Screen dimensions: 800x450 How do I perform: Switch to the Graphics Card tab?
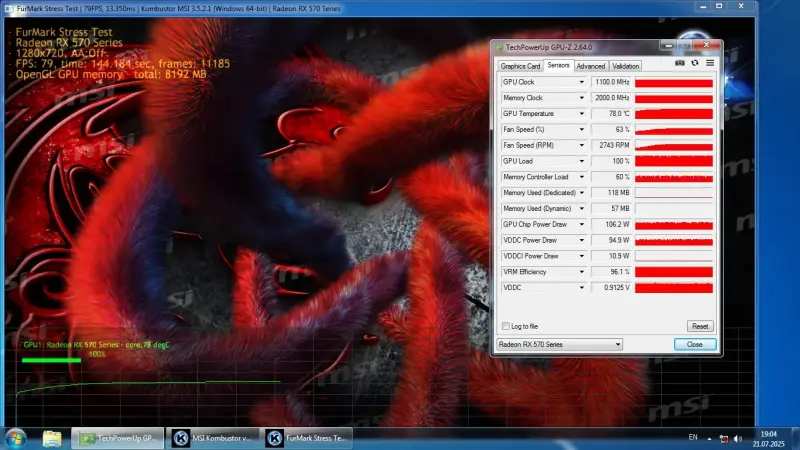tap(520, 66)
